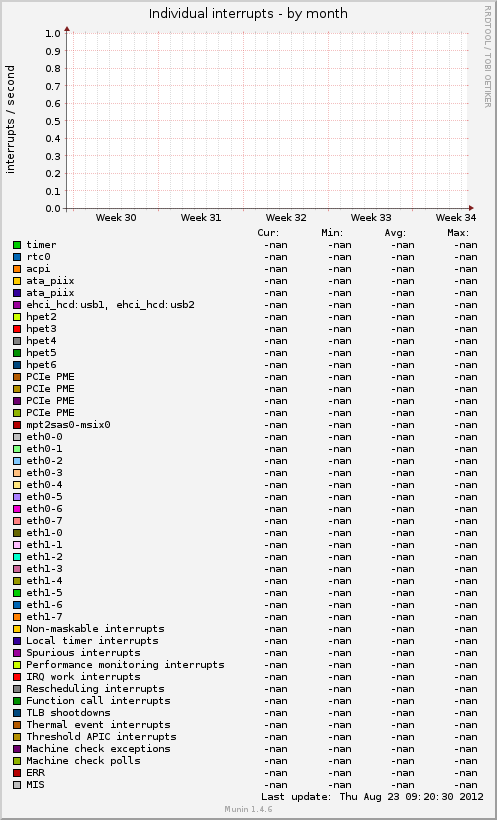Click the Week 34 axis label

(456, 218)
